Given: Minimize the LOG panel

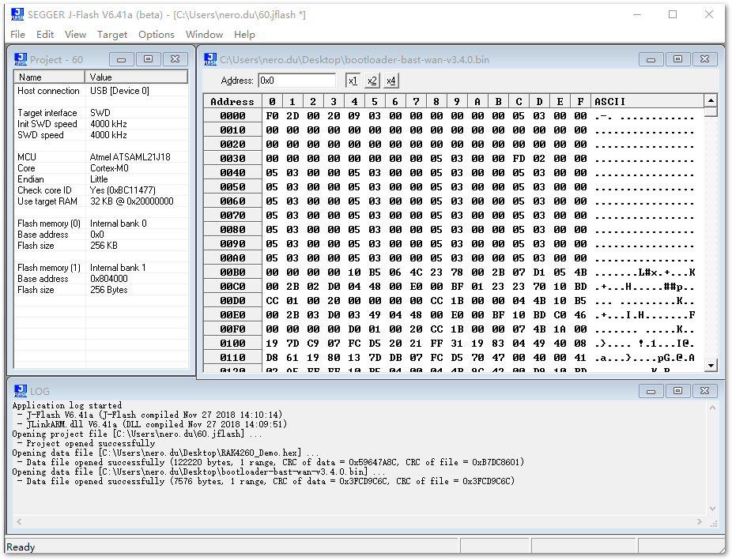Looking at the screenshot, I should point(651,391).
